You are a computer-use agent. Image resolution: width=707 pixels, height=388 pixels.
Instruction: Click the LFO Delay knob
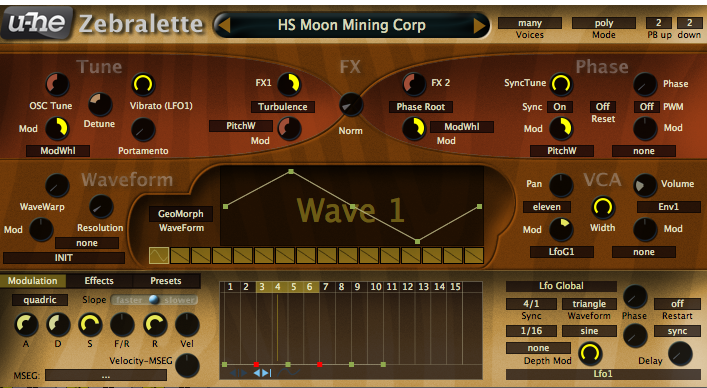[680, 353]
